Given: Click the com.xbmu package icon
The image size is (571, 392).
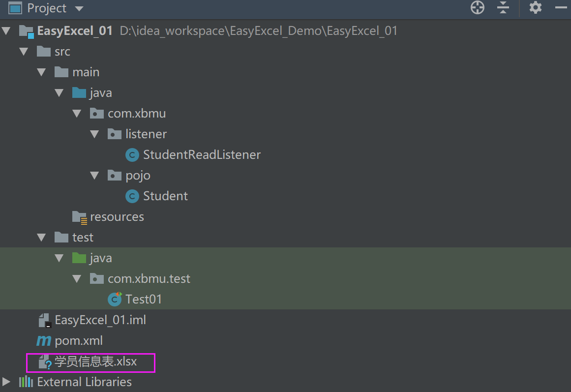Looking at the screenshot, I should [x=96, y=113].
